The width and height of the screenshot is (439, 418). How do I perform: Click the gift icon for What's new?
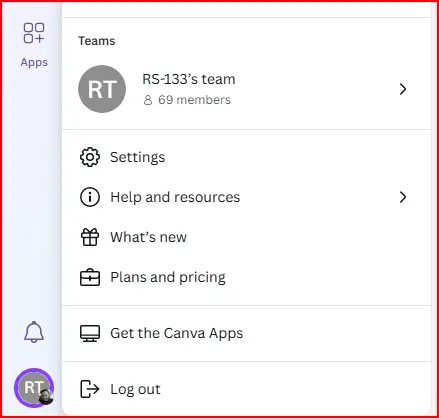tap(90, 237)
